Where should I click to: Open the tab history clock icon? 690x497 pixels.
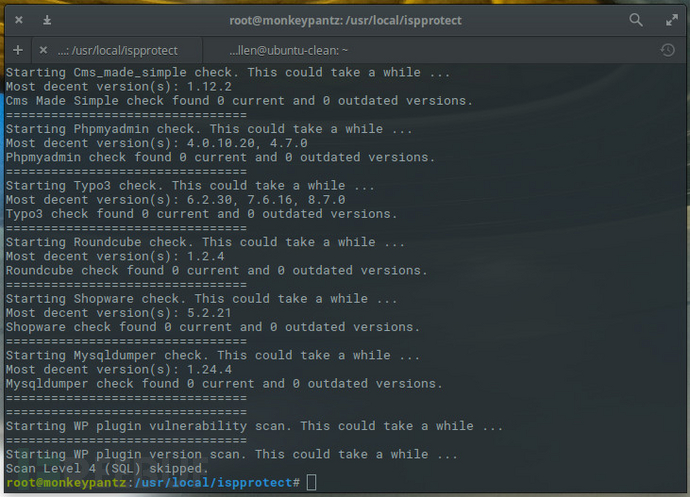tap(668, 50)
